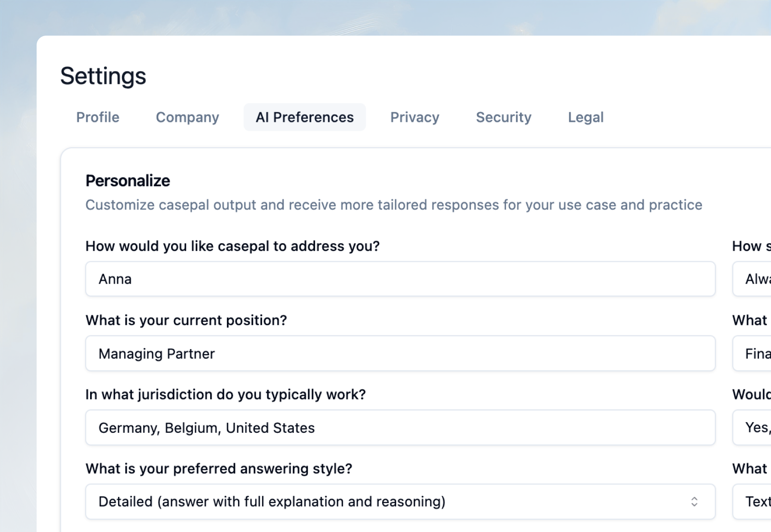Open the cut-off field showing 'Text'
The width and height of the screenshot is (771, 532).
pos(754,502)
